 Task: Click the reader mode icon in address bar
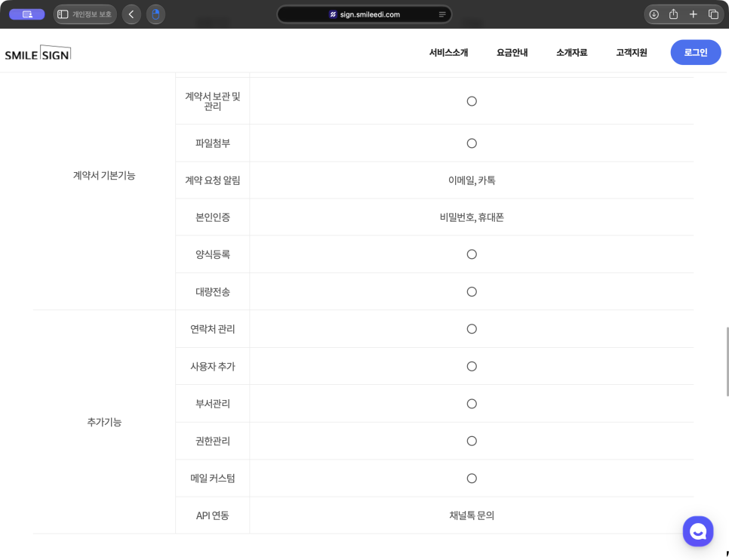(442, 14)
